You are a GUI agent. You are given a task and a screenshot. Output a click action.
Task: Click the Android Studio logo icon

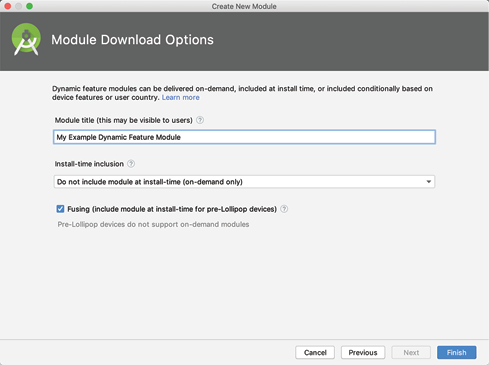coord(26,39)
